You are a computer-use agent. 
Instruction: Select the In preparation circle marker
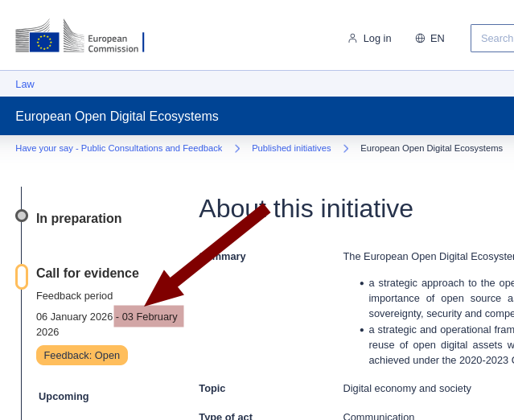pyautogui.click(x=22, y=216)
